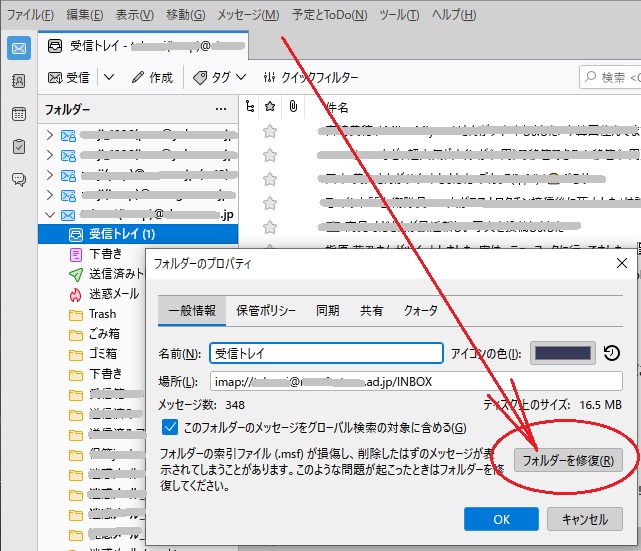Viewport: 641px width, 551px height.
Task: Open the アイコンの色 color swatch
Action: 563,353
